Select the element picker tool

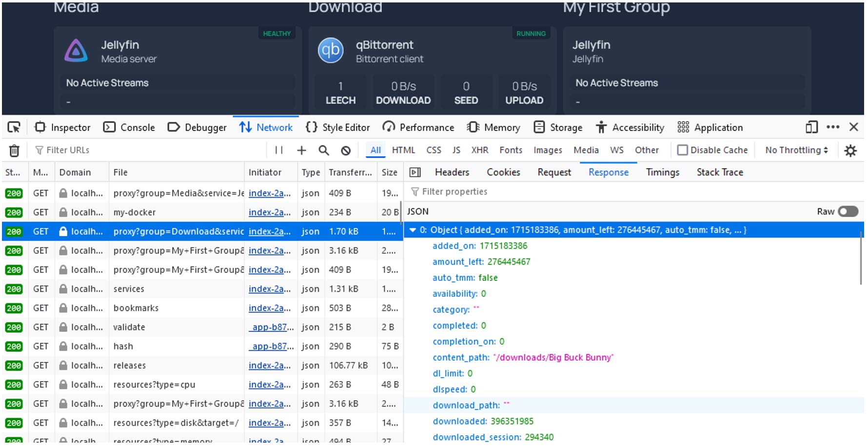[15, 127]
